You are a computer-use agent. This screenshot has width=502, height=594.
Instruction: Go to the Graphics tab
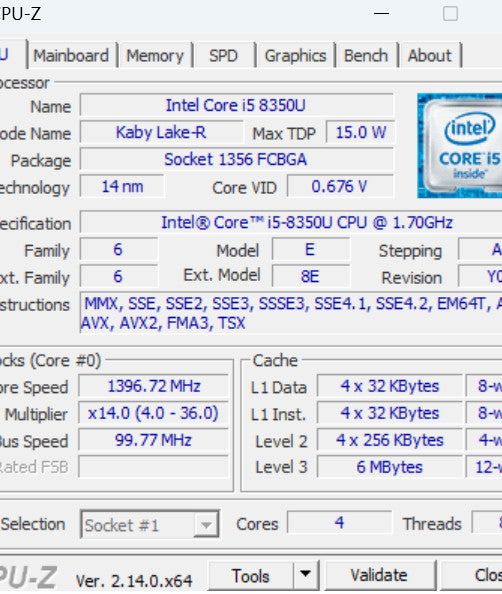pos(296,56)
